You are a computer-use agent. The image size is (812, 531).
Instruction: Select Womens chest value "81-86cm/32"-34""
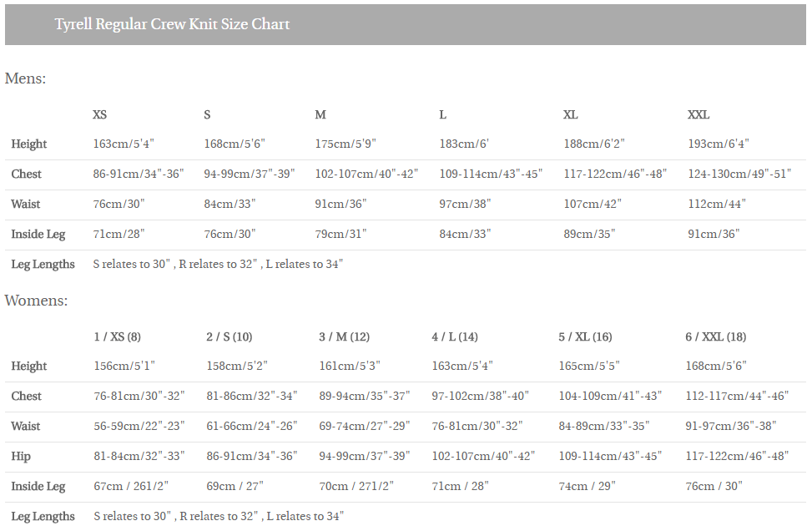(251, 396)
